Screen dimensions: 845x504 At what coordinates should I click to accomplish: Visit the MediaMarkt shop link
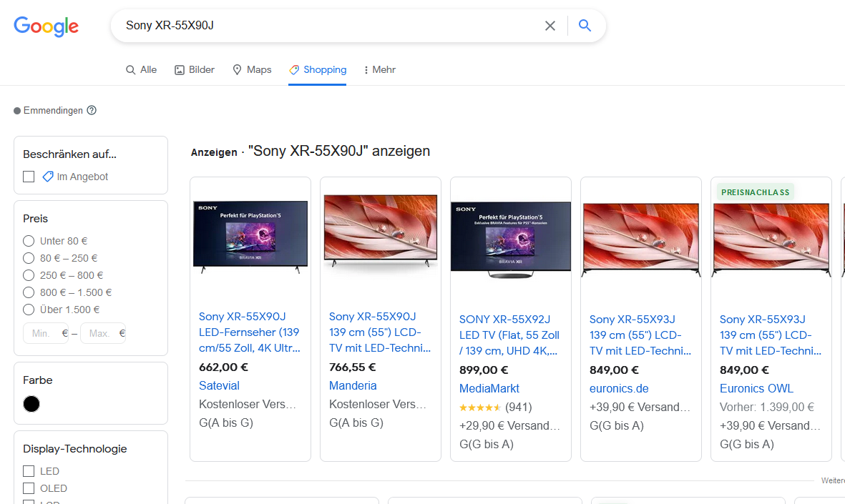489,388
